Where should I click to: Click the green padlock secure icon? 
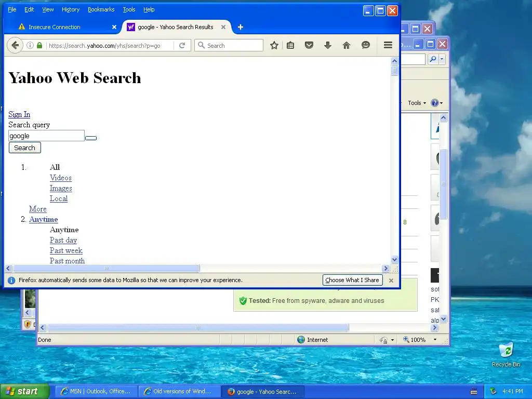point(39,45)
